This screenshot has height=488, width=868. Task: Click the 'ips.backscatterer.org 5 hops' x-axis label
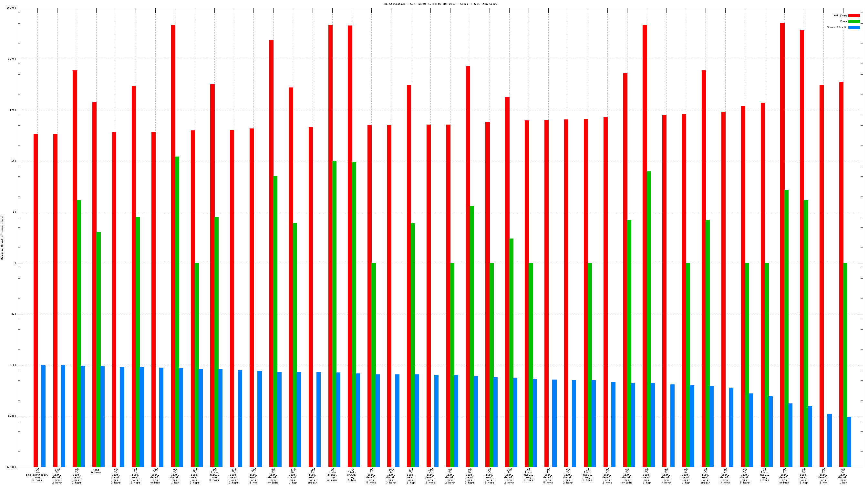37,474
